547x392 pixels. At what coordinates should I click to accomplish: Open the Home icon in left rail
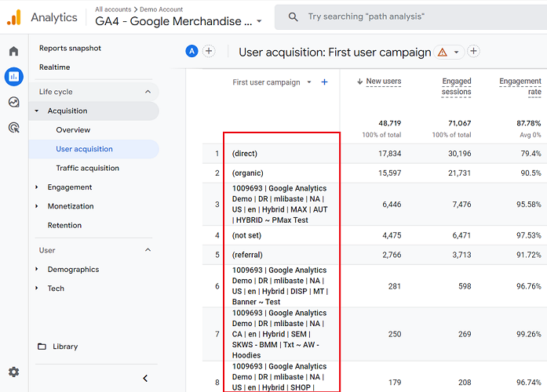pyautogui.click(x=13, y=52)
